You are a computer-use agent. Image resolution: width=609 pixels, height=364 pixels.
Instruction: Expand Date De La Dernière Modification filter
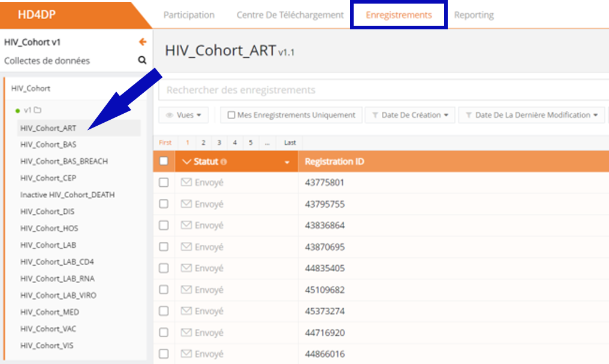click(531, 115)
